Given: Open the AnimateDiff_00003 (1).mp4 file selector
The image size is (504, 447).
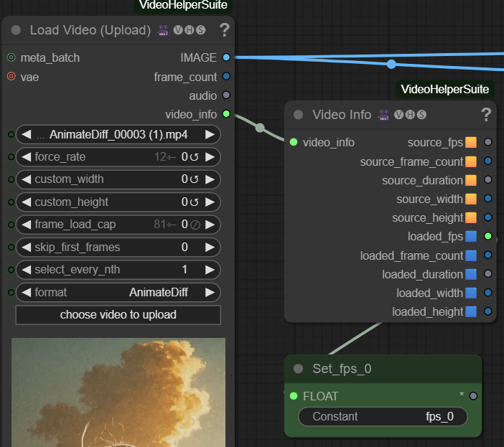Looking at the screenshot, I should (118, 134).
